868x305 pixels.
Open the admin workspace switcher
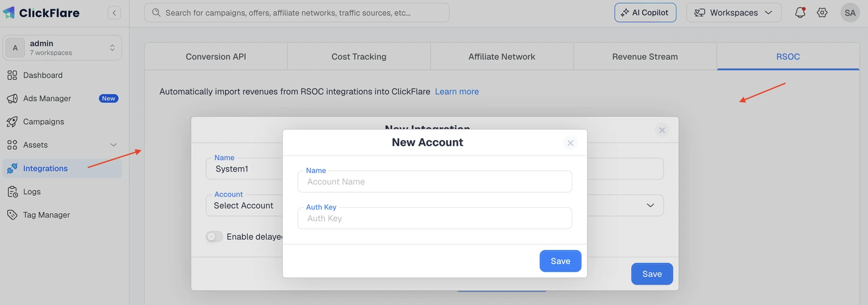click(62, 48)
